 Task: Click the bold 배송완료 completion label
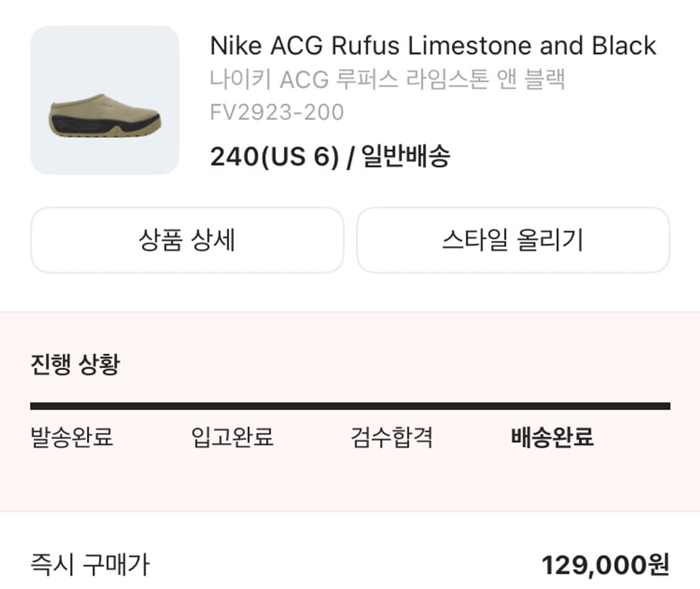point(550,438)
